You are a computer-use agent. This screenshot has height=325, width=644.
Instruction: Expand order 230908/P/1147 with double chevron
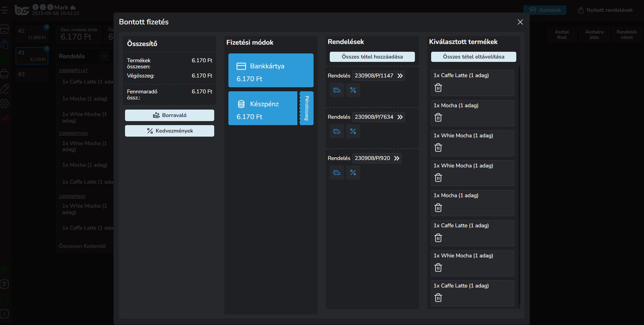[x=400, y=76]
